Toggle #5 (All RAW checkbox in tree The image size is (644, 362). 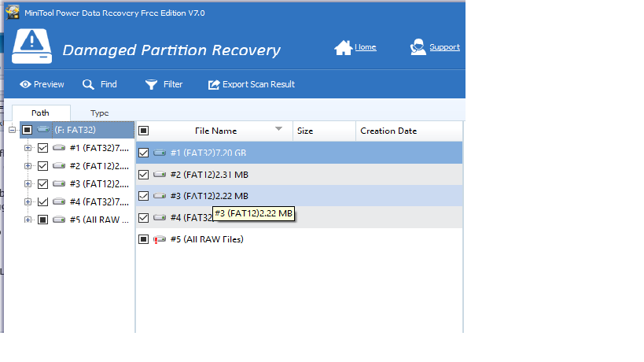pyautogui.click(x=42, y=220)
